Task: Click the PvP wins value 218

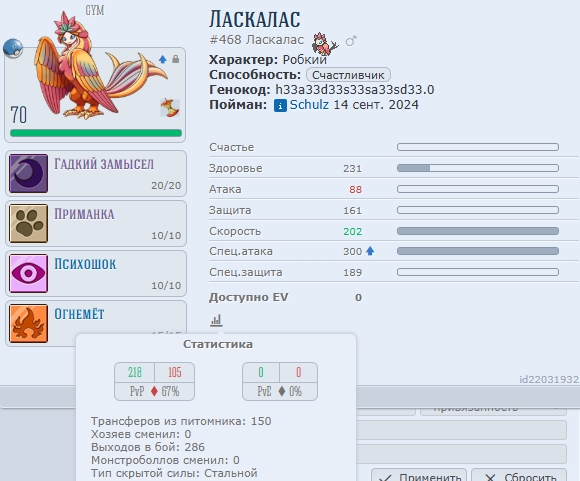Action: coord(135,372)
